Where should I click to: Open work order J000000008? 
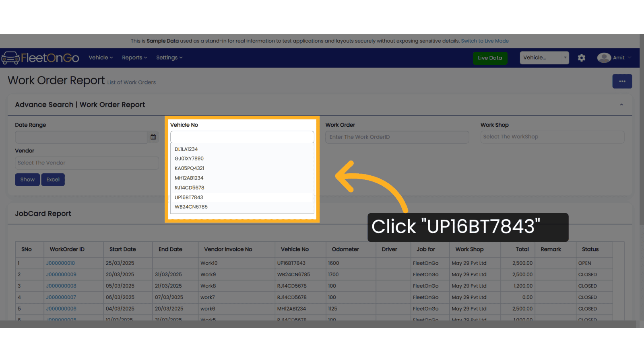61,286
